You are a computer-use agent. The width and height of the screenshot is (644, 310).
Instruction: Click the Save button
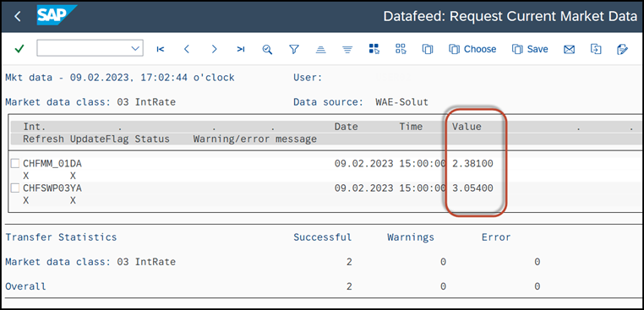[x=530, y=49]
